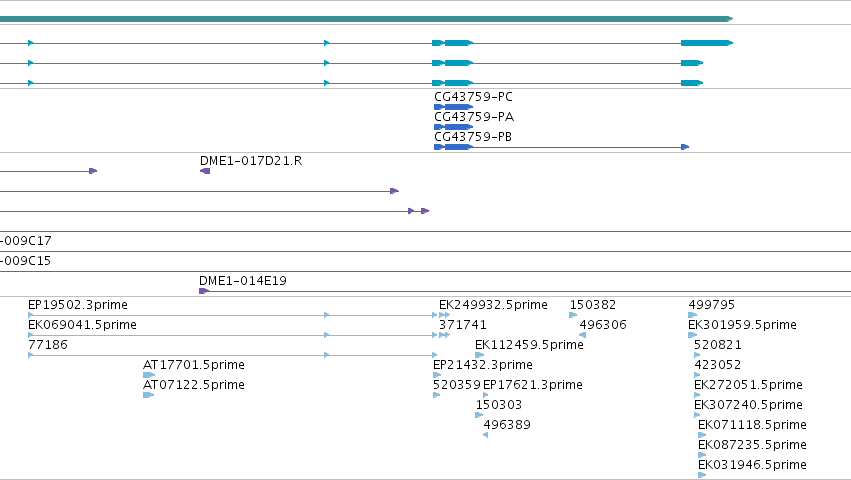Viewport: 851px width, 480px height.
Task: Select the EP21432.3prime EST label
Action: coord(483,365)
